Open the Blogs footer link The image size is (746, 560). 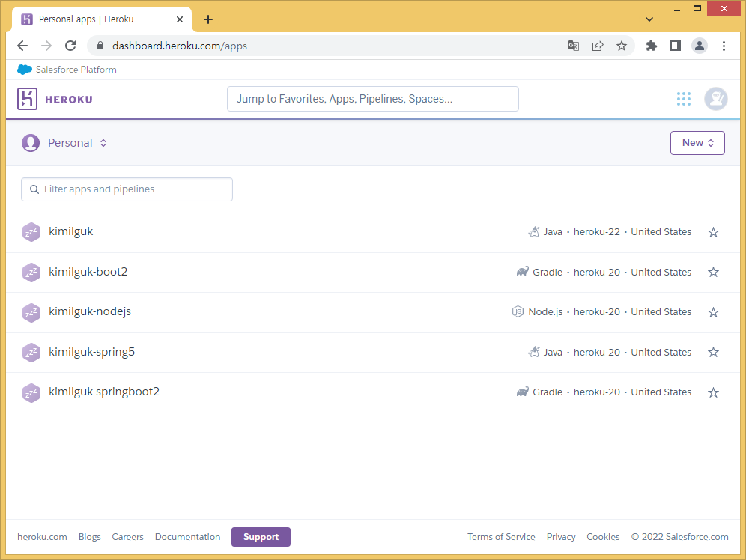(89, 537)
